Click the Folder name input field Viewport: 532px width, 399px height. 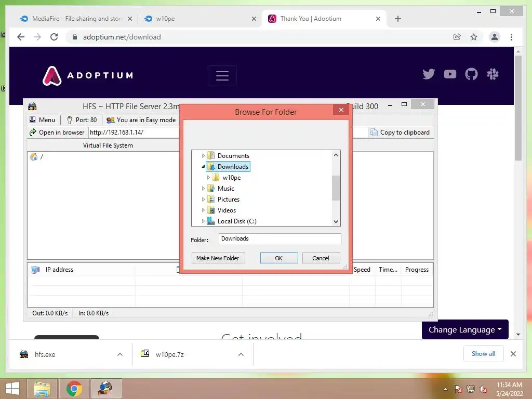(280, 239)
